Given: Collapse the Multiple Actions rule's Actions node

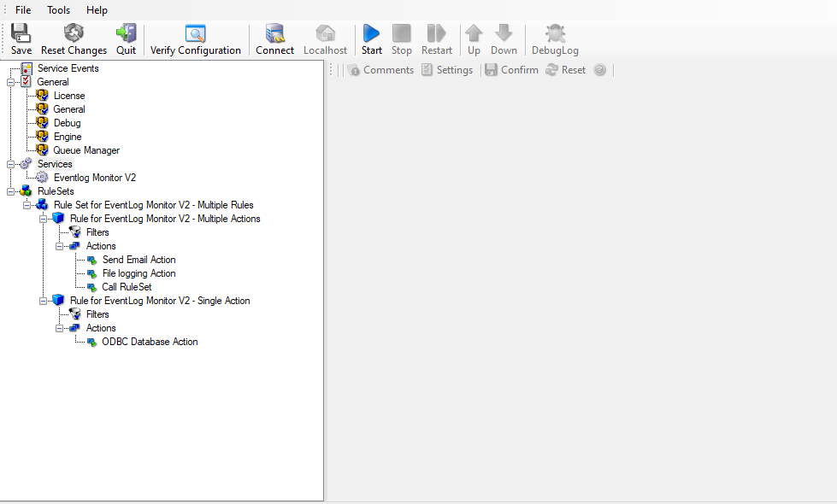Looking at the screenshot, I should [x=60, y=246].
